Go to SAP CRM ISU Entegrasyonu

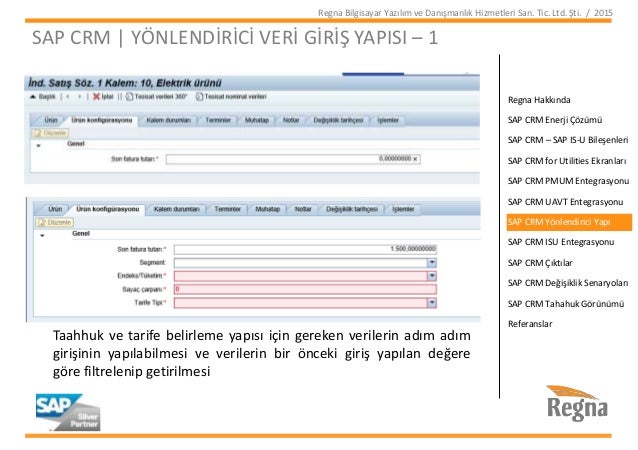click(561, 242)
